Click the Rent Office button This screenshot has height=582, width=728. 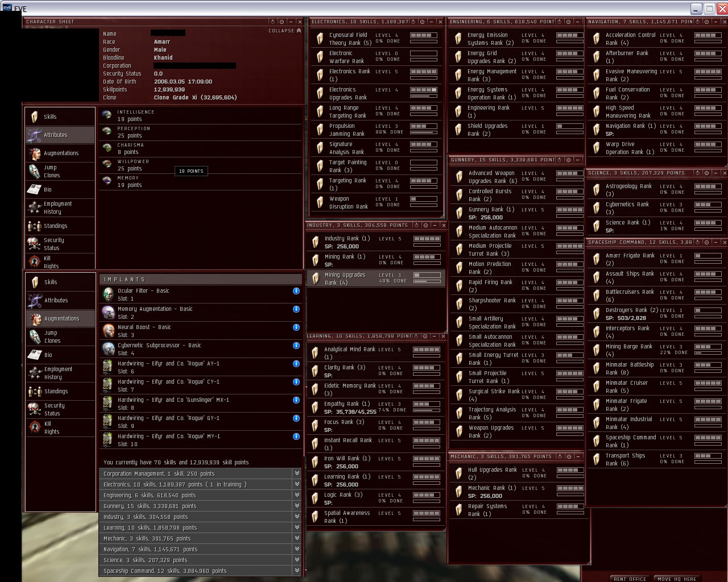[x=630, y=579]
